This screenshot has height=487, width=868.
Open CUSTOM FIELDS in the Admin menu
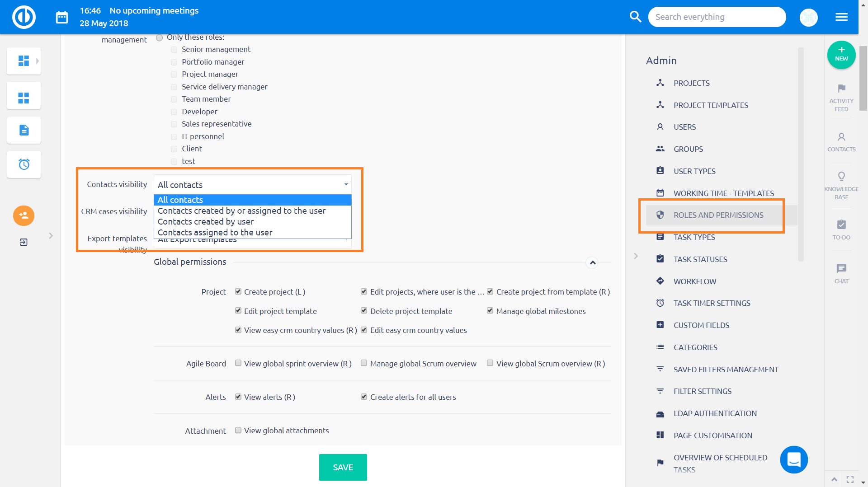701,325
